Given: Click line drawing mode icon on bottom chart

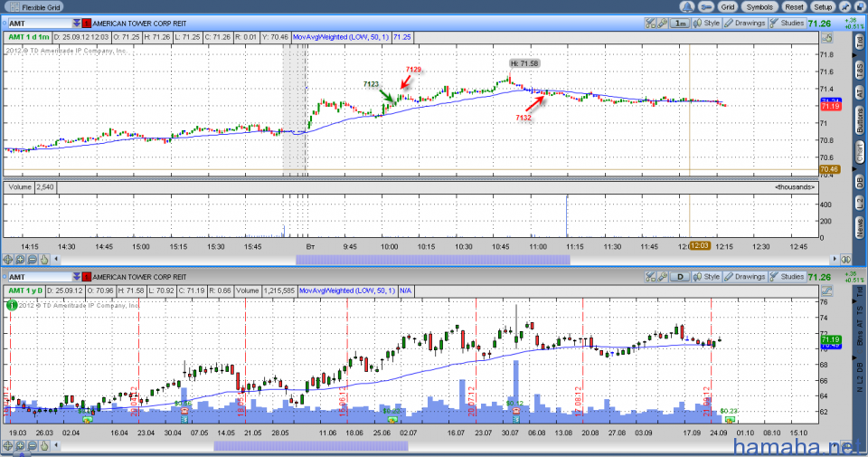Looking at the screenshot, I should click(826, 291).
